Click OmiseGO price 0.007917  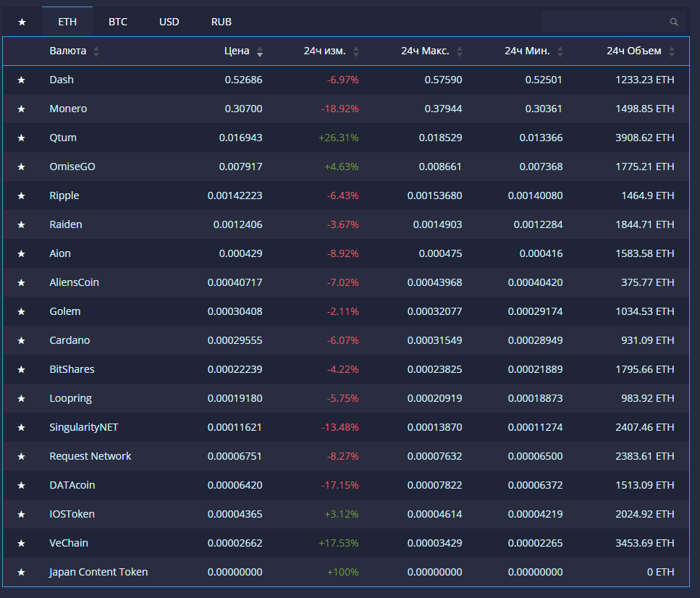coord(240,167)
